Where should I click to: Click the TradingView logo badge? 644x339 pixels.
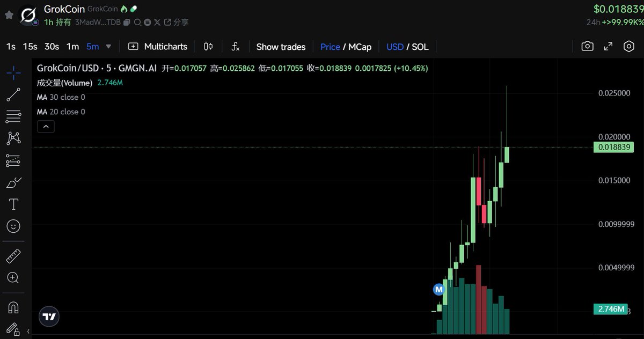click(49, 316)
